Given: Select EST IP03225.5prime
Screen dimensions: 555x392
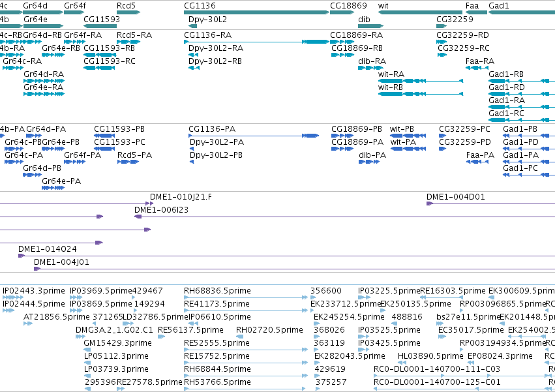Looking at the screenshot, I should coord(364,297).
